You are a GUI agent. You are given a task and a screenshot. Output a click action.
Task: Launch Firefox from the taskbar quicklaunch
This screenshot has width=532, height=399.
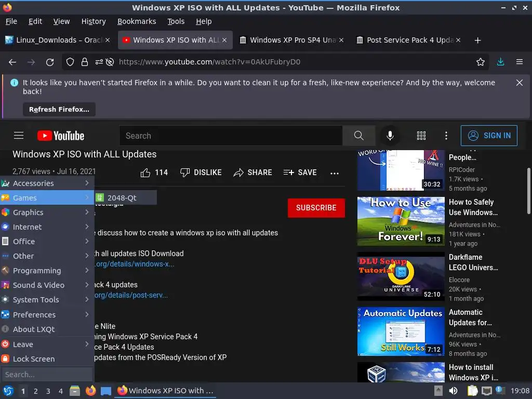click(x=91, y=391)
